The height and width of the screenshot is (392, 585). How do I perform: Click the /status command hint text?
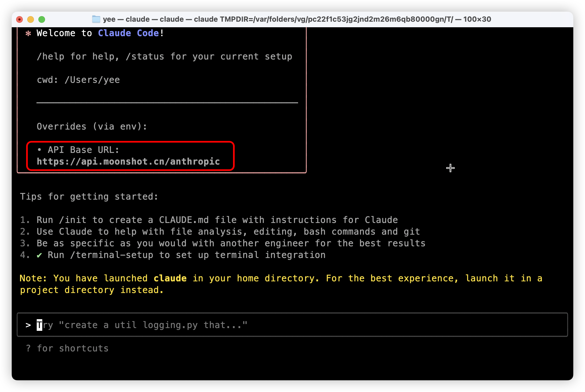tap(145, 56)
